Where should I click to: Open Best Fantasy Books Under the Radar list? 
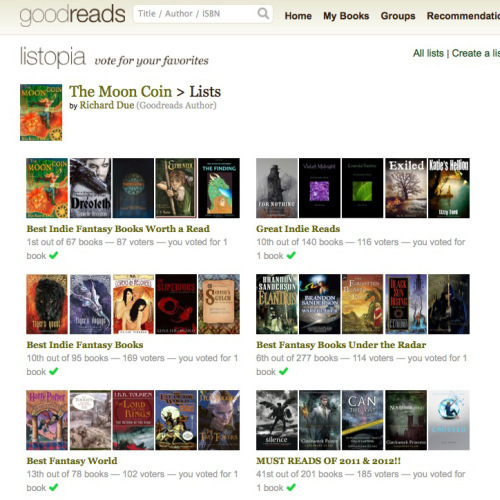pyautogui.click(x=341, y=345)
